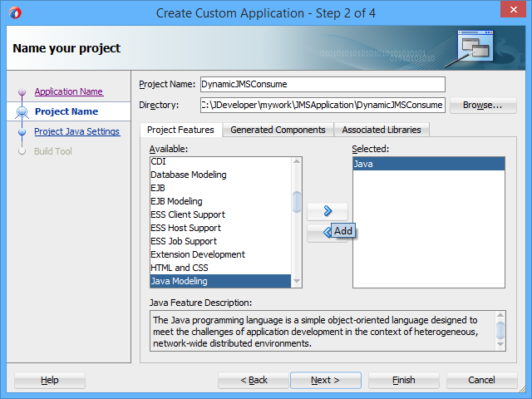Select EJB feature in Available list
This screenshot has width=532, height=399.
click(220, 188)
